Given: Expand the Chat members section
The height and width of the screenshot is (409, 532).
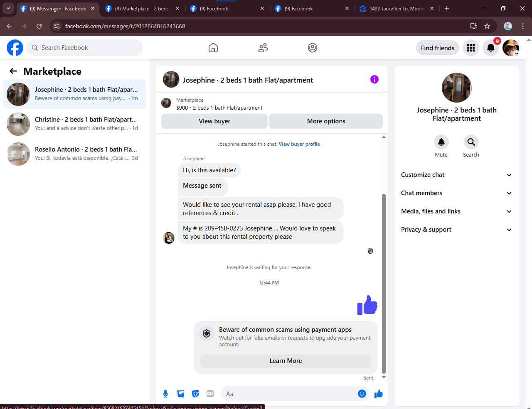Looking at the screenshot, I should pyautogui.click(x=457, y=193).
